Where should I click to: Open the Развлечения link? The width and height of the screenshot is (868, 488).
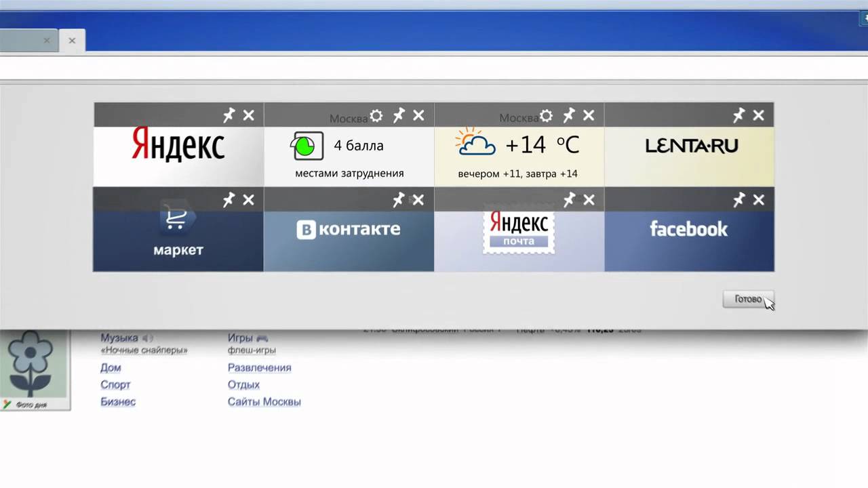[x=260, y=367]
